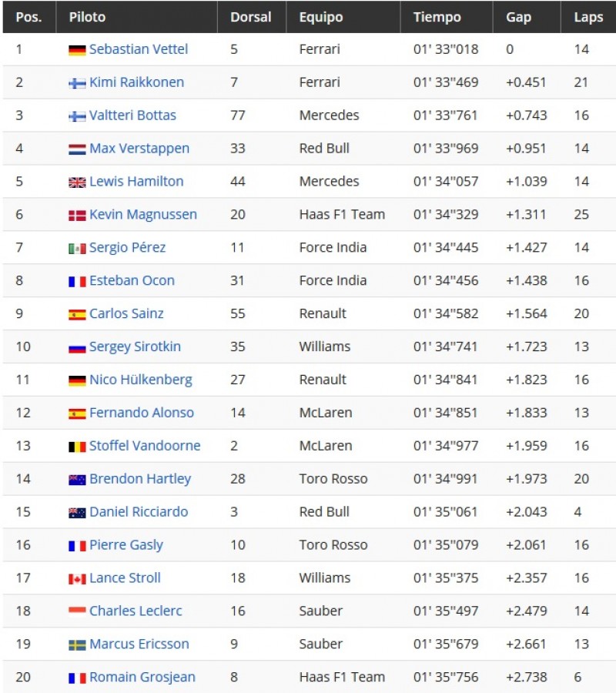Viewport: 616px width, 693px height.
Task: Click the Finnish flag next to Kimi Raikkonen
Action: pyautogui.click(x=77, y=83)
